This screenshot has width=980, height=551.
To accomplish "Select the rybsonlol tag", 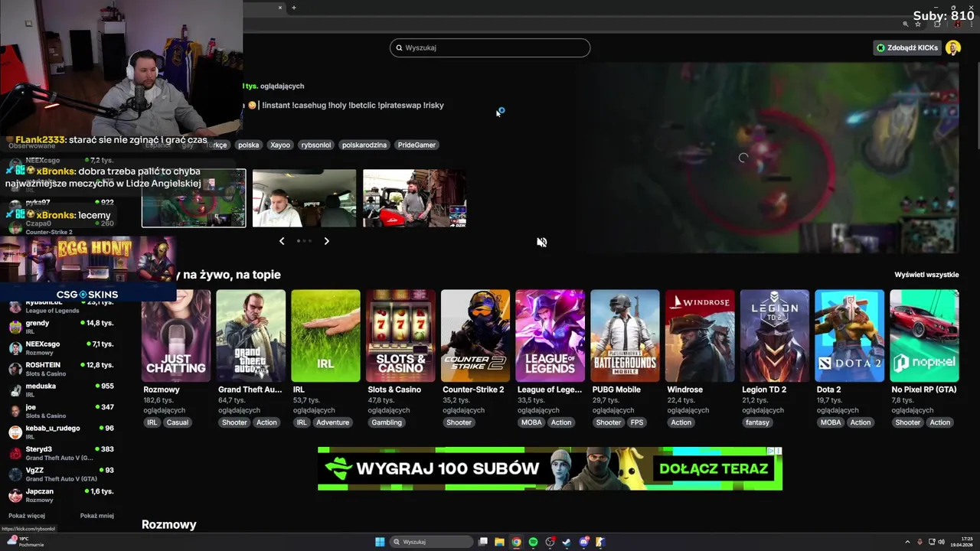I will 316,145.
